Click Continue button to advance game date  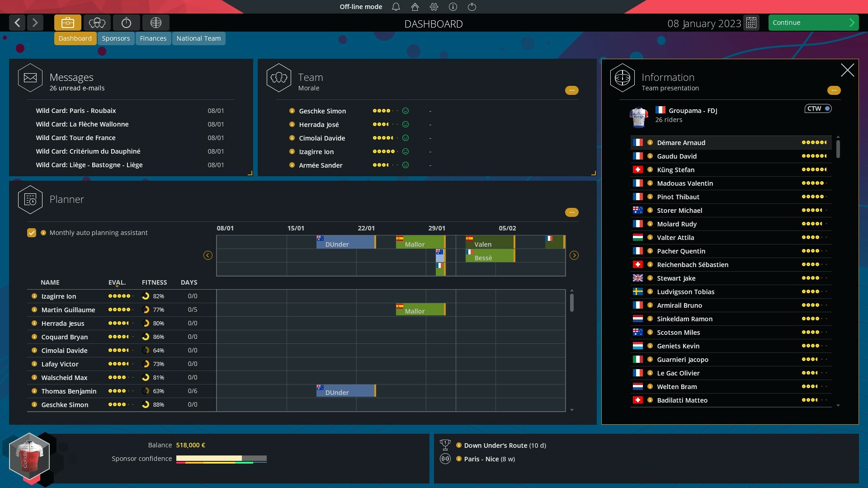[x=812, y=22]
